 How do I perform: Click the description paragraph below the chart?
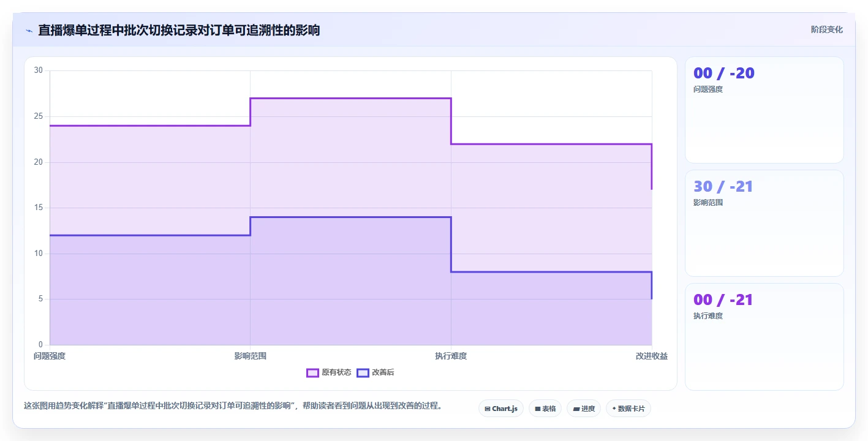pos(233,405)
